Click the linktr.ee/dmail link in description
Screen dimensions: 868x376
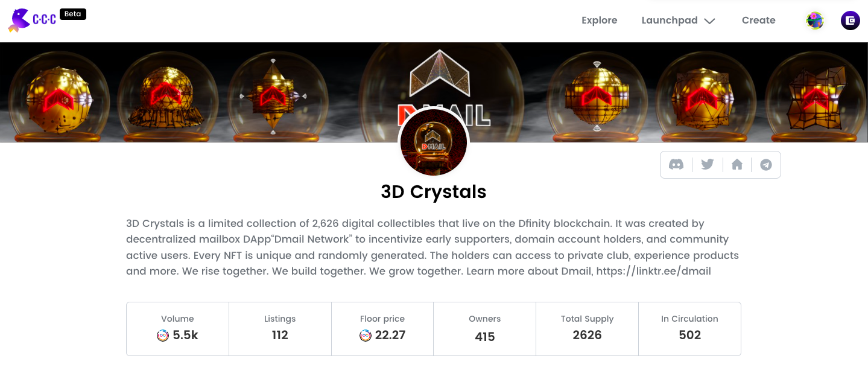pos(653,271)
